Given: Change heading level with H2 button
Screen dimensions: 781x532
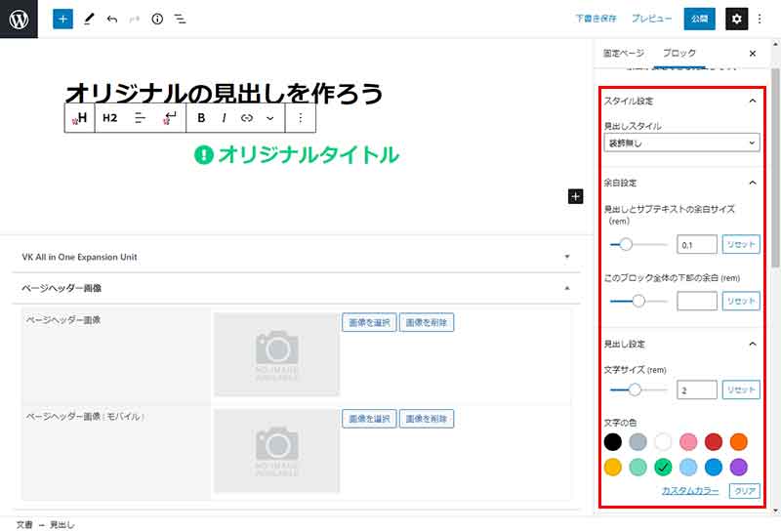Looking at the screenshot, I should (x=110, y=118).
